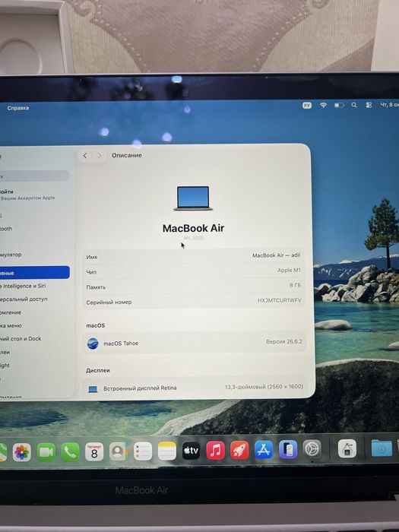
Task: Launch FaceTime from the Dock
Action: [46, 452]
